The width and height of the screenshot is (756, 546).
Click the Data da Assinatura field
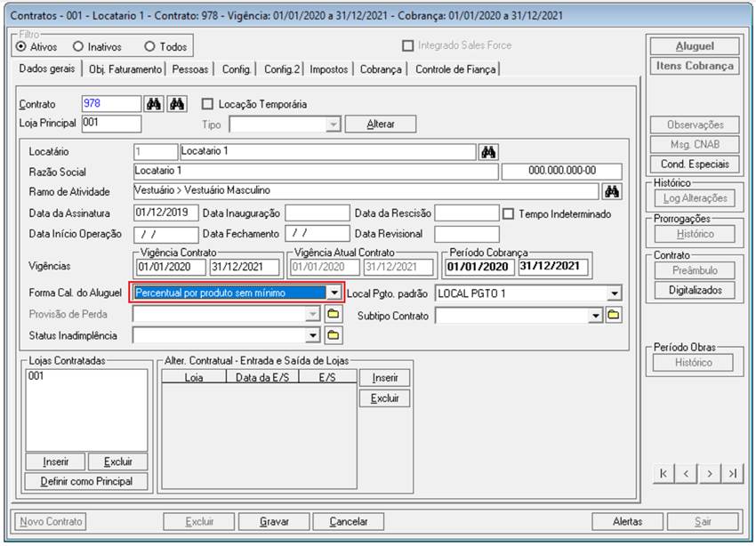(165, 213)
